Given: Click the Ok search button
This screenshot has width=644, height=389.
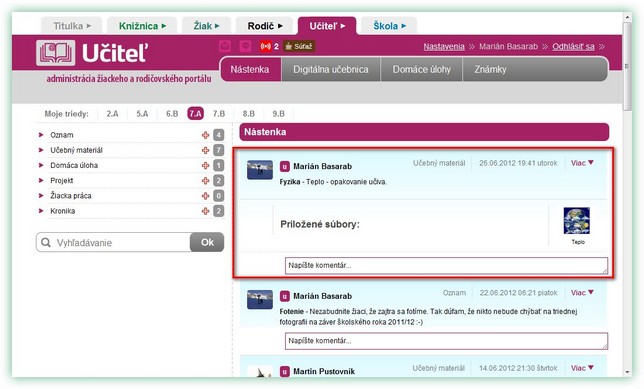Looking at the screenshot, I should [x=207, y=242].
